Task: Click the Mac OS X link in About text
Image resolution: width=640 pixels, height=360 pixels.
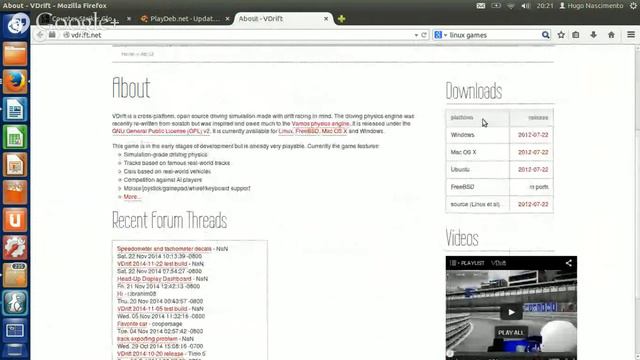Action: tap(334, 131)
